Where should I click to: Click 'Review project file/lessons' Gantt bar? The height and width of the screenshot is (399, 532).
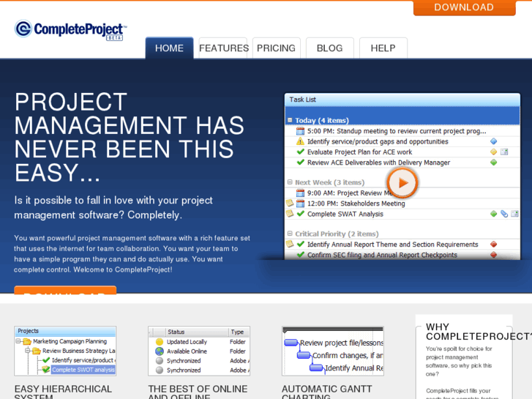coord(291,343)
